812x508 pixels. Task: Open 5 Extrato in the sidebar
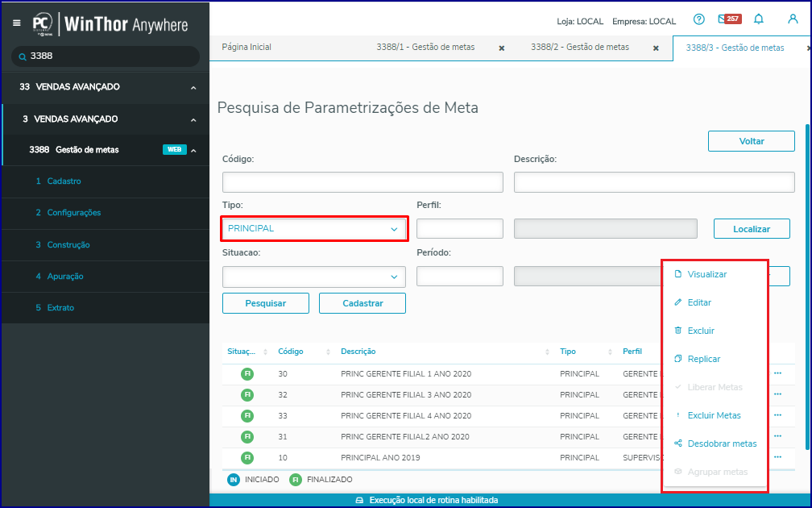coord(106,308)
